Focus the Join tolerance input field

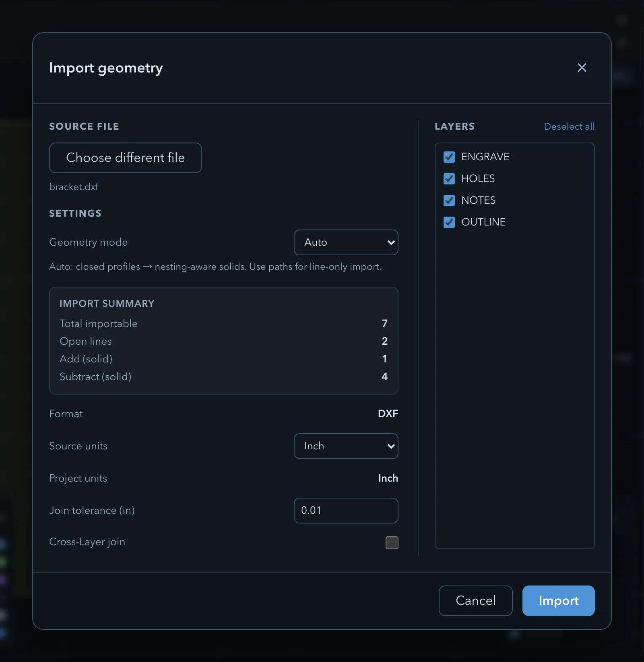(x=346, y=511)
